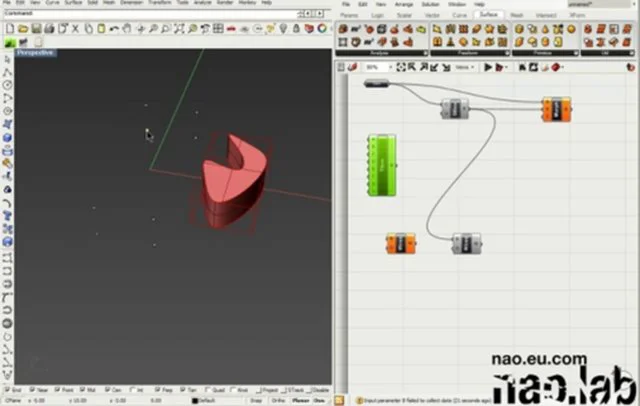Enable the Knot osnap checkbox
This screenshot has height=406, width=640.
point(233,390)
